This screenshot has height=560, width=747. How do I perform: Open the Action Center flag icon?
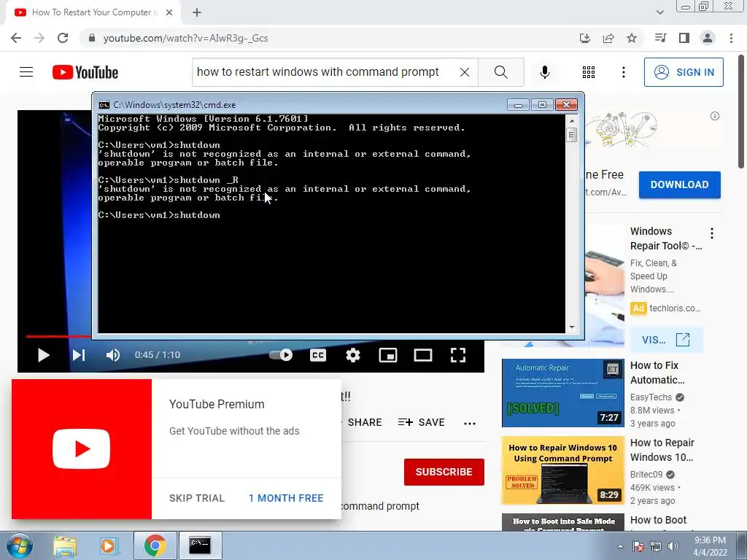point(638,546)
